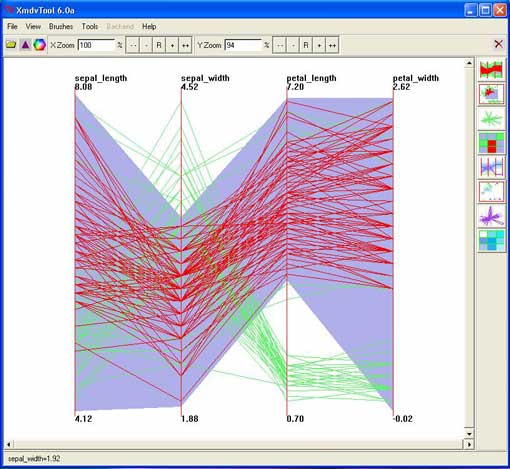Open the color wheel settings icon
The image size is (510, 469).
(x=39, y=45)
